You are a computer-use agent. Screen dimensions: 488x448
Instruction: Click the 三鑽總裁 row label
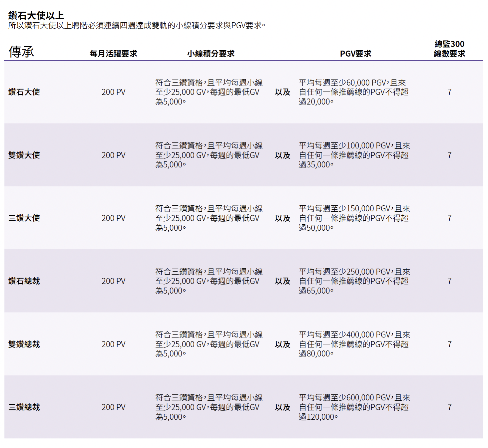coord(24,407)
